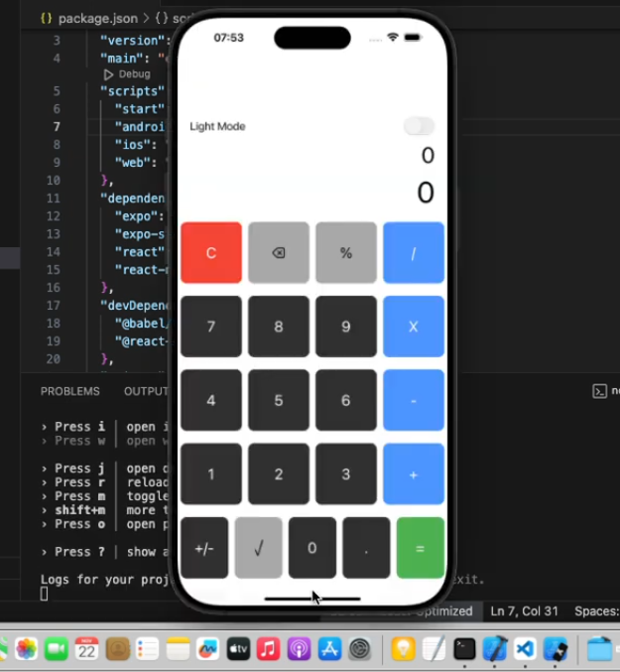Tap the percent button on calculator
The width and height of the screenshot is (620, 672).
pos(346,252)
